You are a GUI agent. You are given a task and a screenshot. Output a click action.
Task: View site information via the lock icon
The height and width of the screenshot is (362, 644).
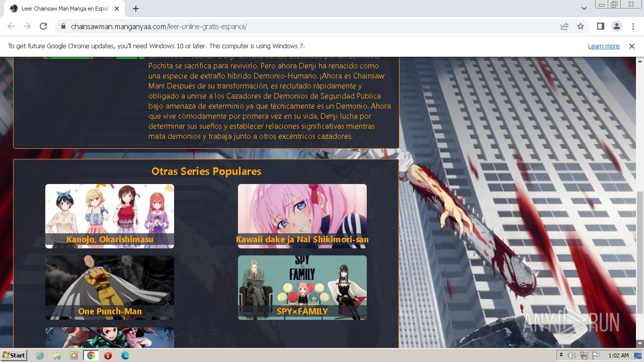tap(63, 26)
